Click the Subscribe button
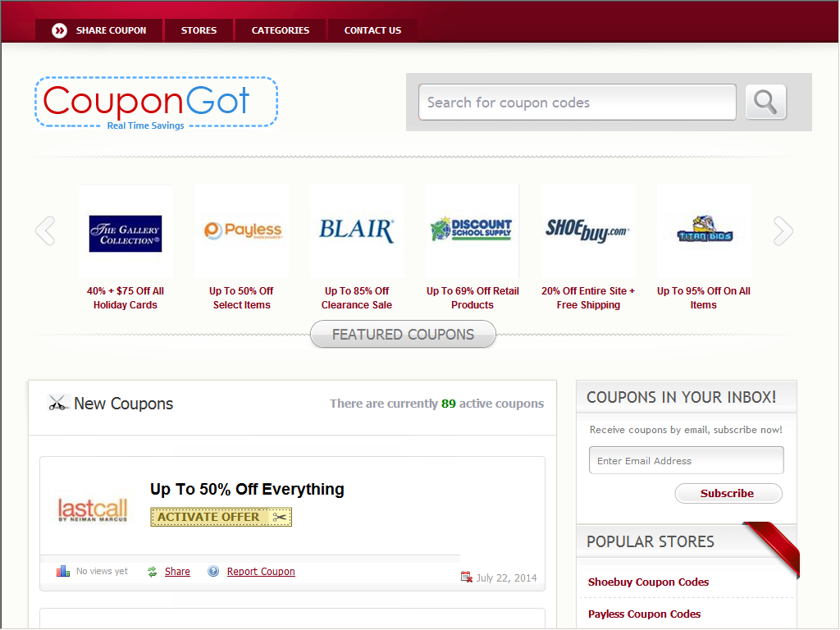Image resolution: width=840 pixels, height=630 pixels. tap(728, 493)
